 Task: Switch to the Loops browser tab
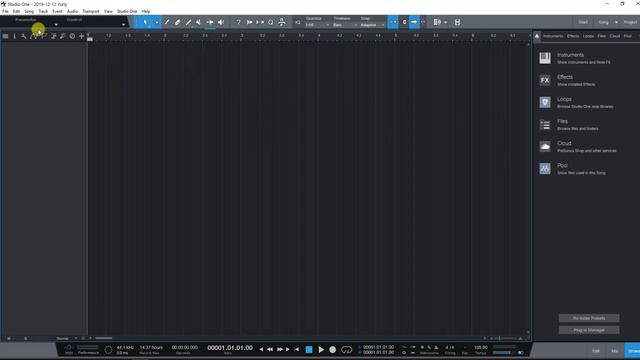click(588, 36)
